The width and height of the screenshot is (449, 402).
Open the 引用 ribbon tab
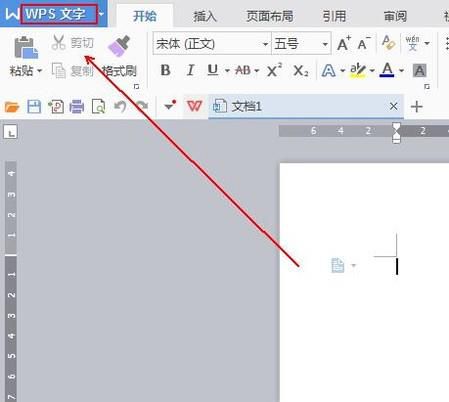click(334, 16)
